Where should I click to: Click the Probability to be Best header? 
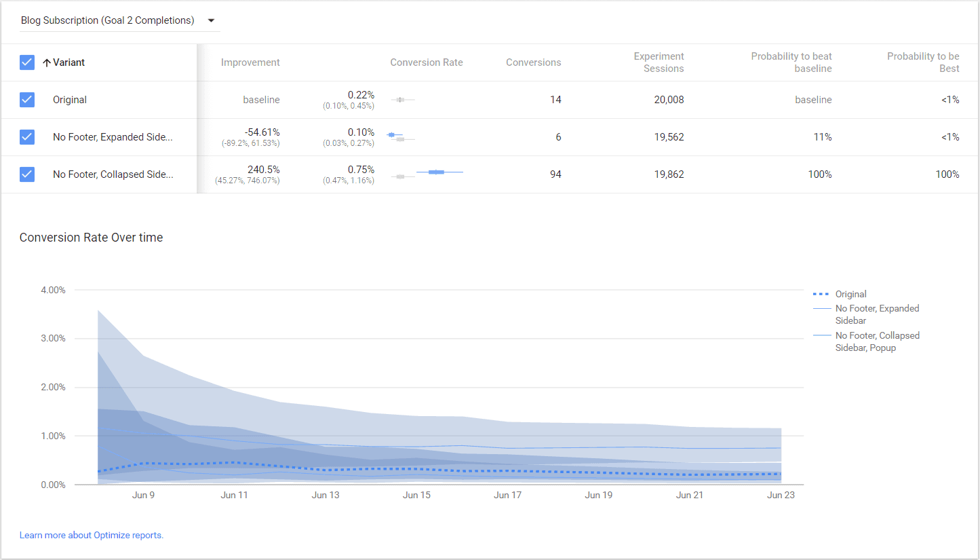[x=922, y=62]
